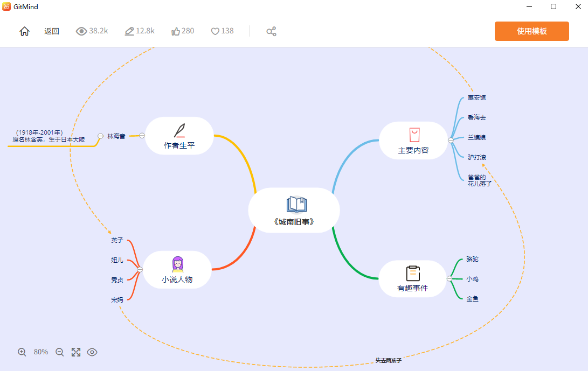Collapse the expander left of 林海音 node
This screenshot has height=371, width=588.
(100, 136)
